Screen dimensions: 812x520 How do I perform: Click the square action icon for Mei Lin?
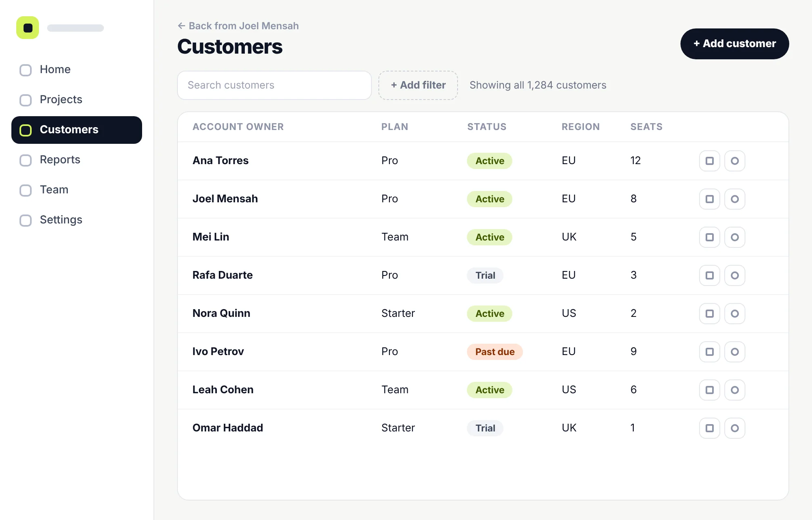709,237
